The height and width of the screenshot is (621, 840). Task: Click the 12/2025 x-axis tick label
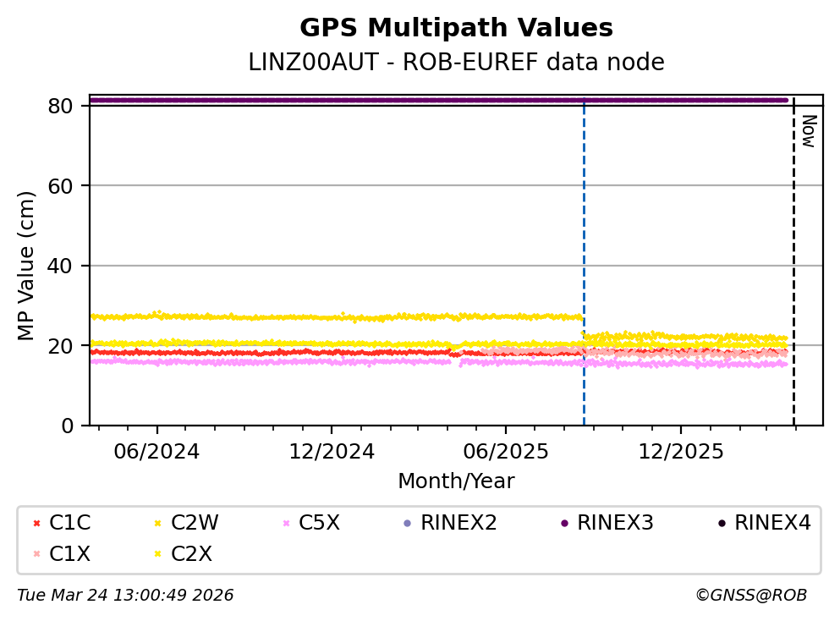tap(680, 452)
